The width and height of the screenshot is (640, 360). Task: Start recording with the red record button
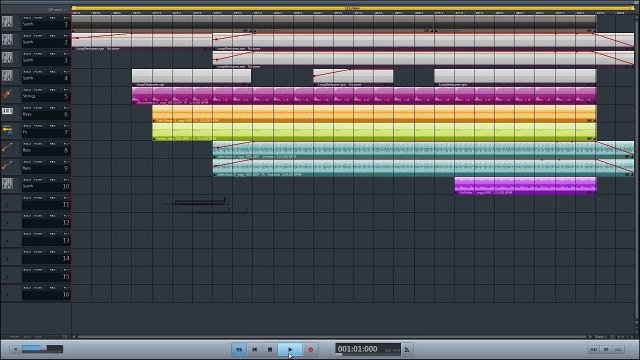[310, 349]
